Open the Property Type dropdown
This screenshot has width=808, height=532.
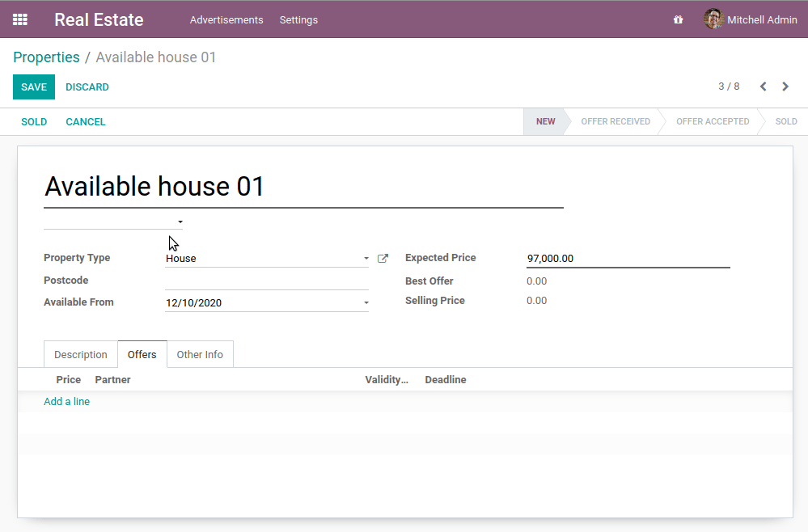[x=366, y=258]
